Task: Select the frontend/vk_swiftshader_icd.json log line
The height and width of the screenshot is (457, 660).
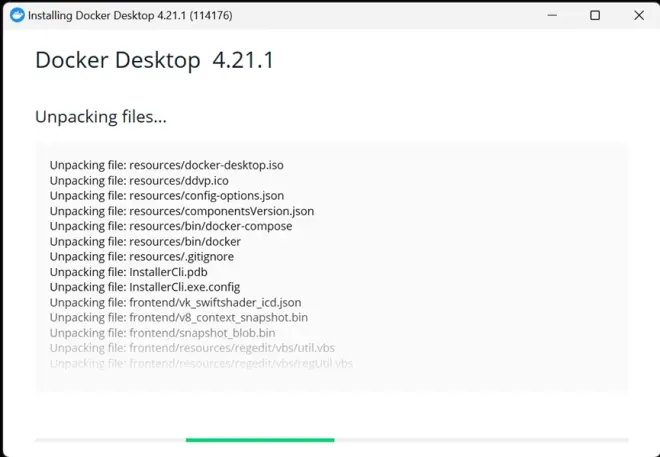Action: point(176,303)
